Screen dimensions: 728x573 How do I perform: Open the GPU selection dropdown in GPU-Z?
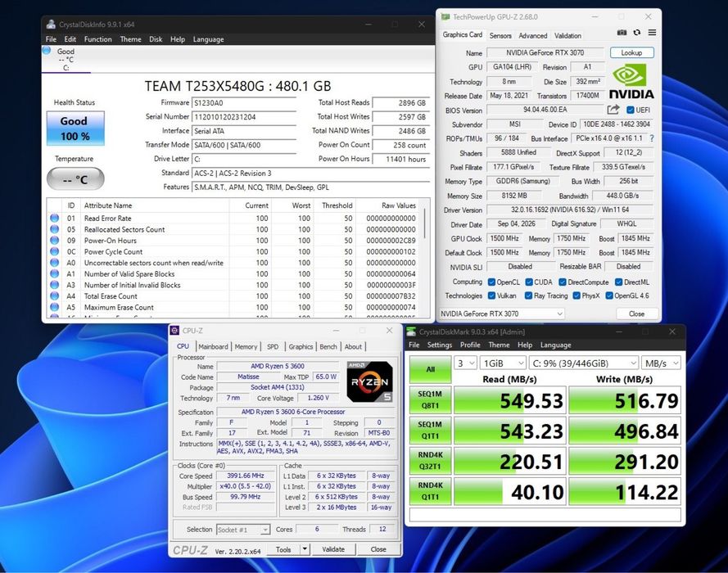tap(501, 314)
